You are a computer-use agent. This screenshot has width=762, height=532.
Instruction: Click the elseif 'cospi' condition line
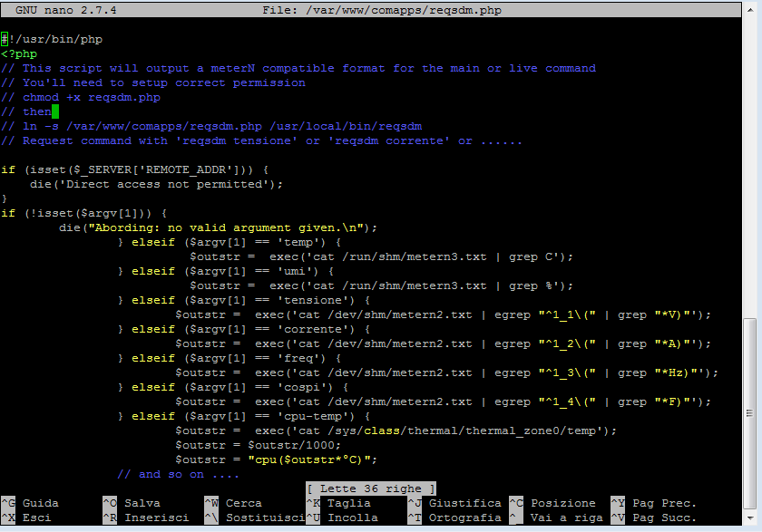point(233,387)
